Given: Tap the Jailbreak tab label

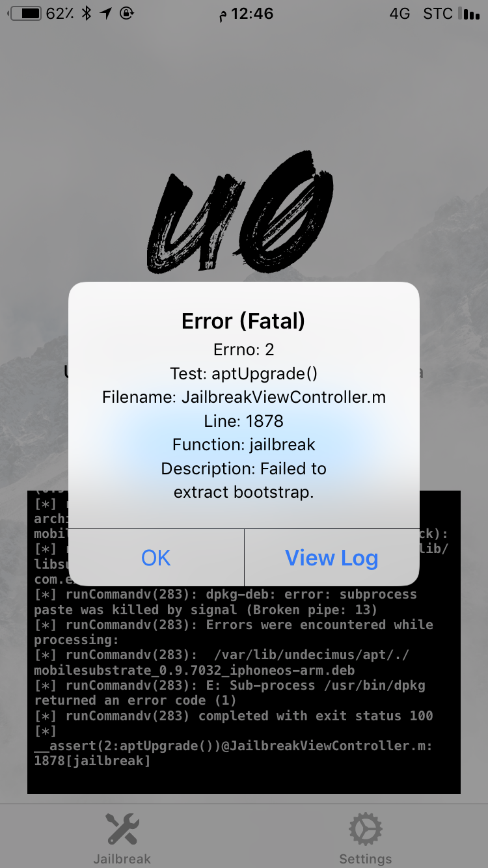Looking at the screenshot, I should (x=122, y=859).
